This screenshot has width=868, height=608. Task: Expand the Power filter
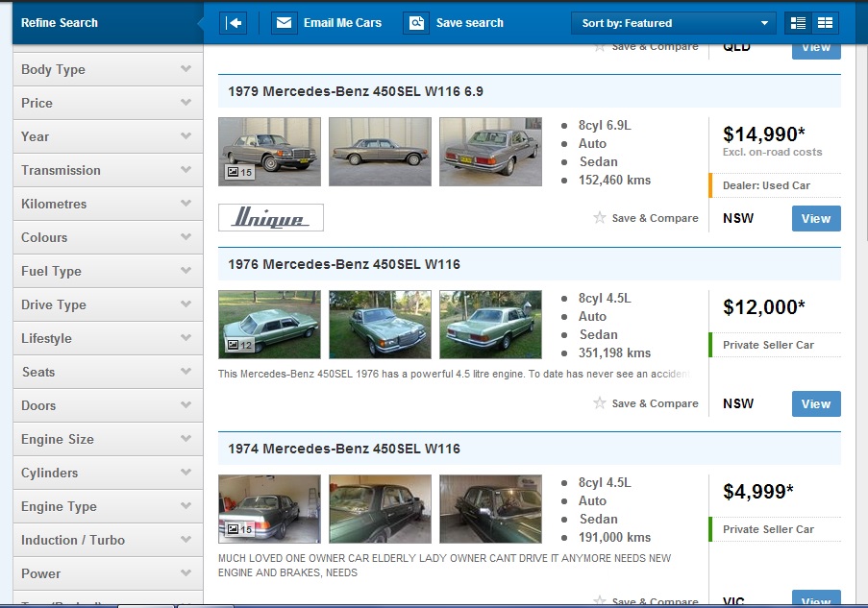tap(108, 573)
